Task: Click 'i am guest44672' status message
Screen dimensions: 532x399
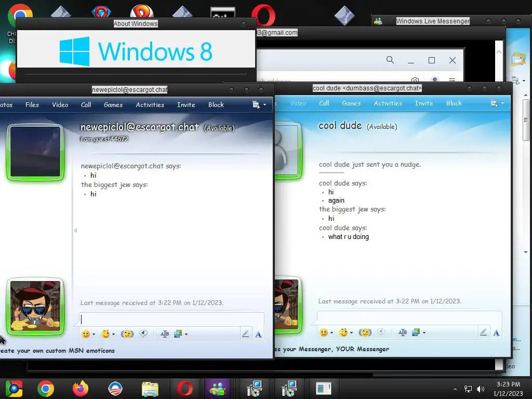Action: (x=104, y=139)
